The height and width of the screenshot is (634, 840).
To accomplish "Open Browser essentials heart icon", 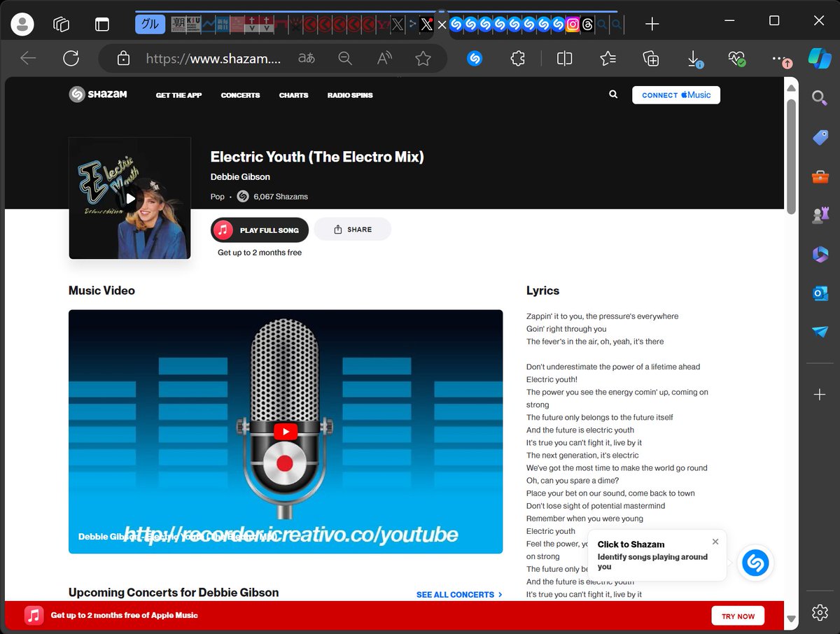I will [736, 59].
